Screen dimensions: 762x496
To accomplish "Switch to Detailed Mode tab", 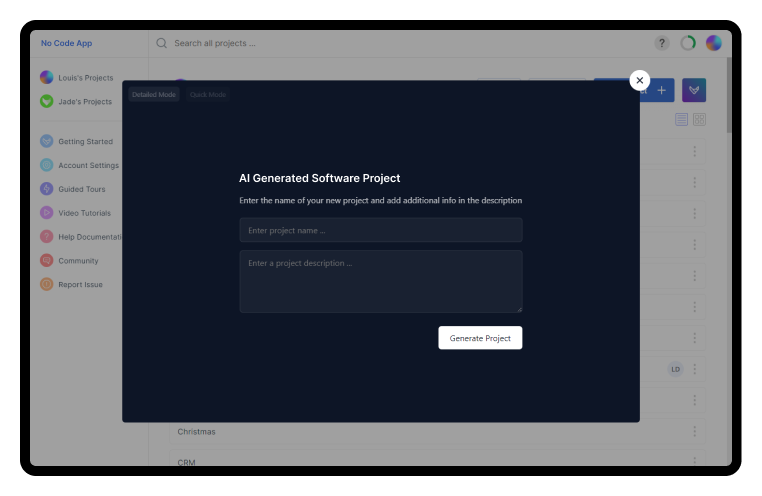I will (154, 95).
